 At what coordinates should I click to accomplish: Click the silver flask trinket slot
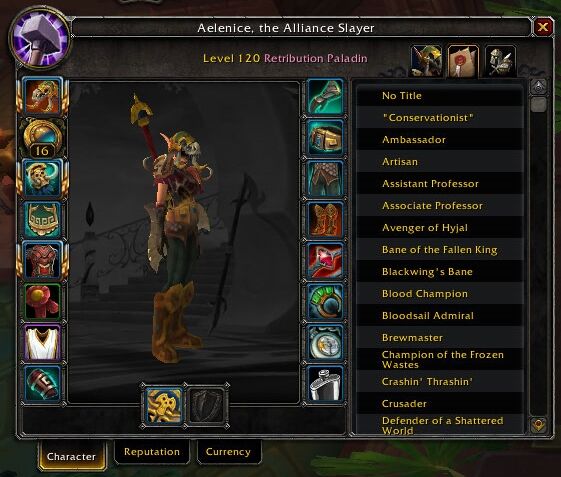coord(325,384)
